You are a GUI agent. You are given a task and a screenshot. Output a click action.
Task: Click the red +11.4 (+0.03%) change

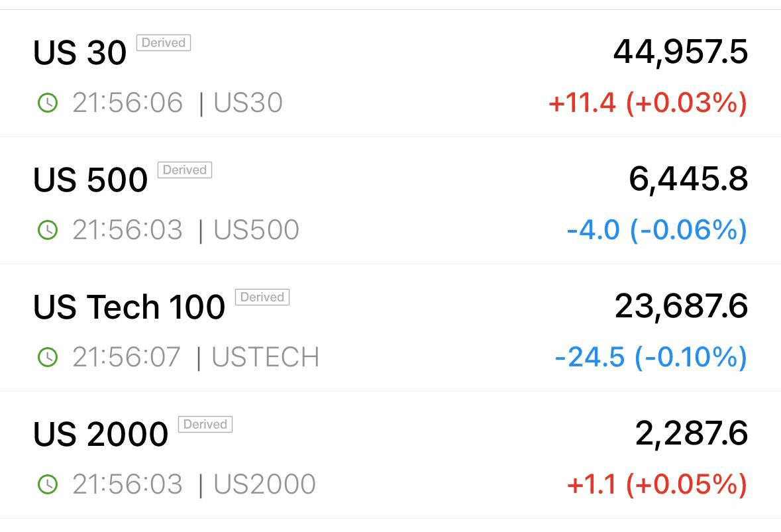point(647,103)
